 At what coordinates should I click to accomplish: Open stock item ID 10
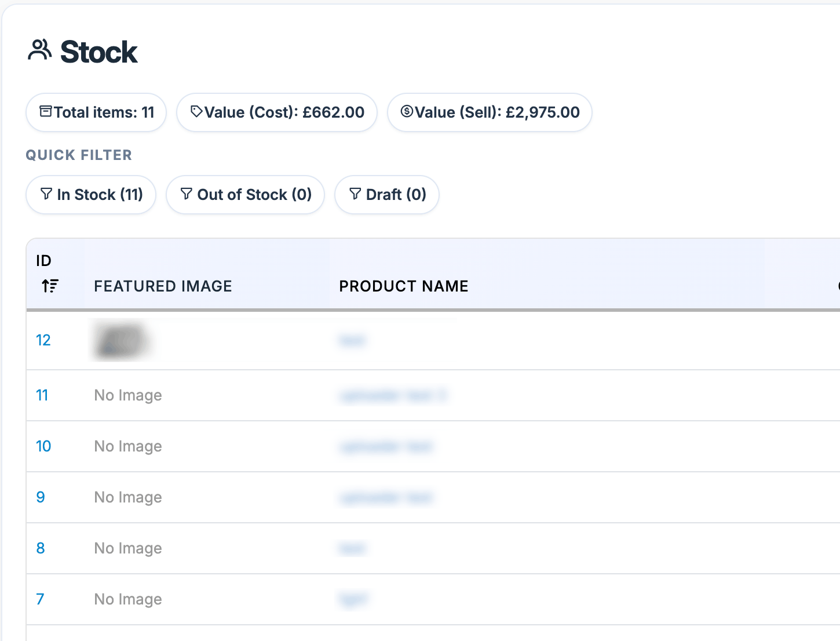(x=43, y=446)
